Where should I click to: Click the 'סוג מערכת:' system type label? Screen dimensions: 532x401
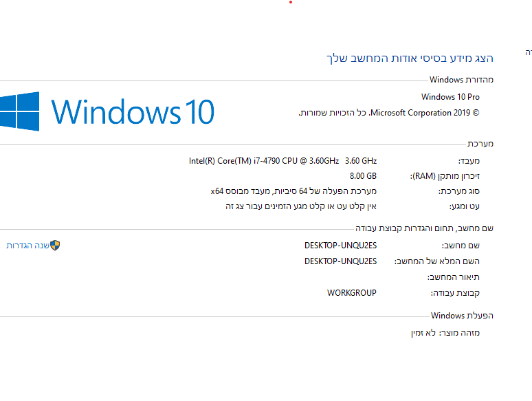(458, 191)
